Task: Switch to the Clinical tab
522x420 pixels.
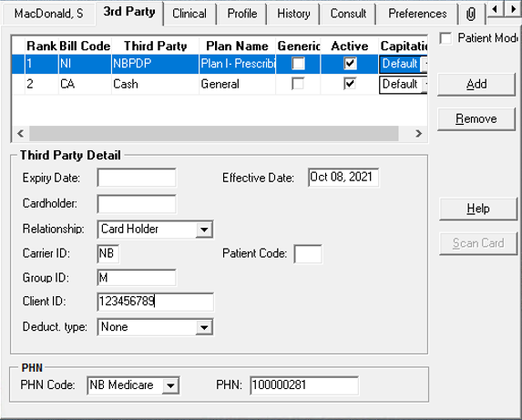Action: point(189,14)
